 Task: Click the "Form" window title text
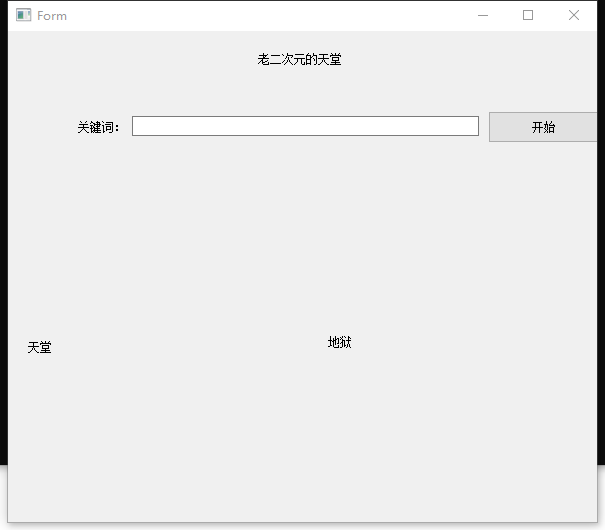(x=52, y=15)
